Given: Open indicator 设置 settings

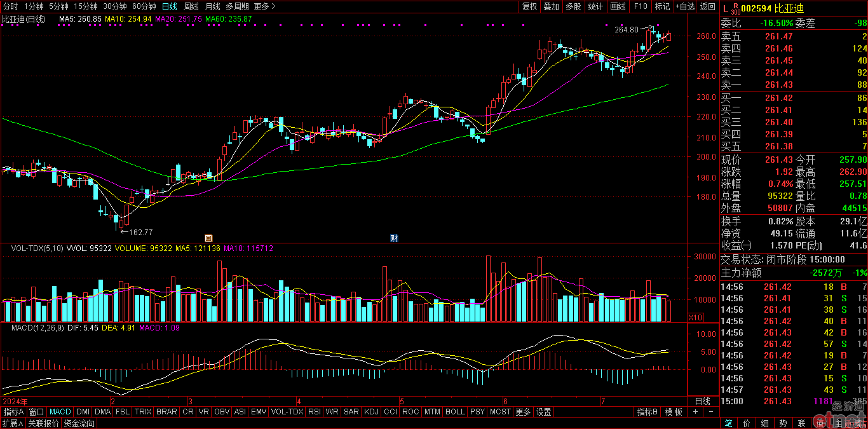Looking at the screenshot, I should point(544,412).
